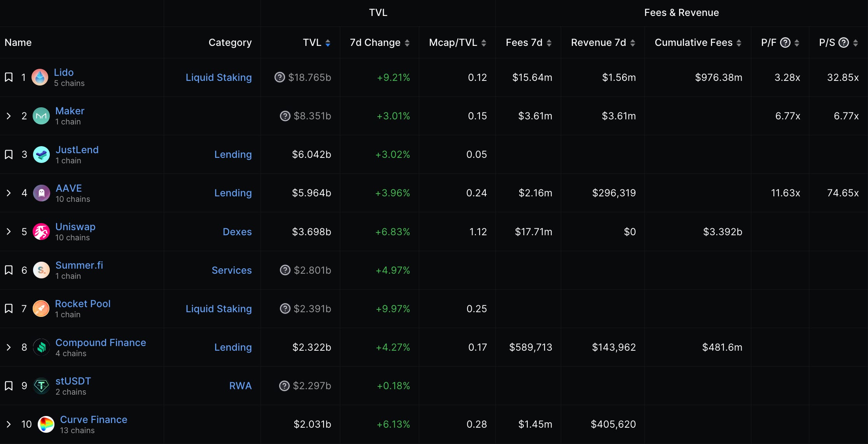Expand AAVE sub-protocols
868x444 pixels.
[9, 193]
